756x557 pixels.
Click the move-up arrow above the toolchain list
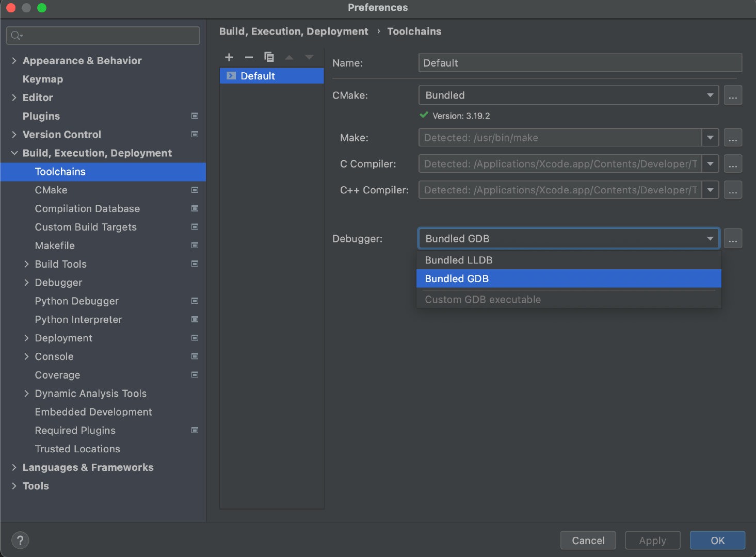(289, 57)
